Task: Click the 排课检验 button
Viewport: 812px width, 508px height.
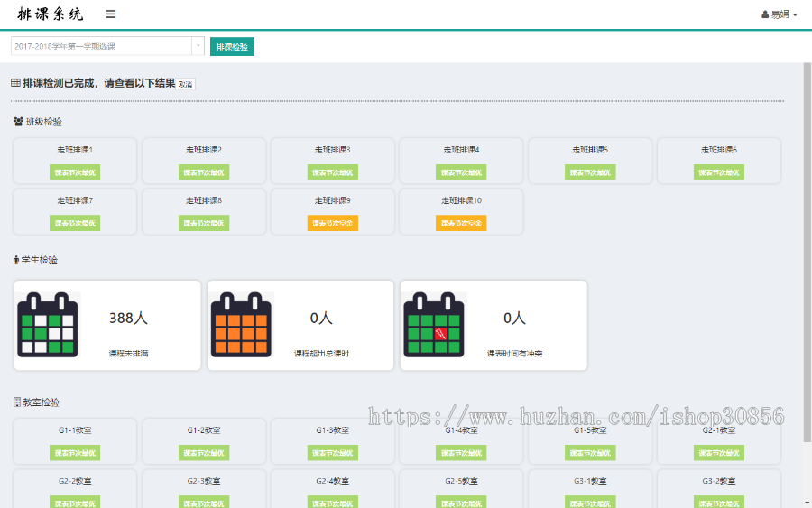Action: point(232,46)
